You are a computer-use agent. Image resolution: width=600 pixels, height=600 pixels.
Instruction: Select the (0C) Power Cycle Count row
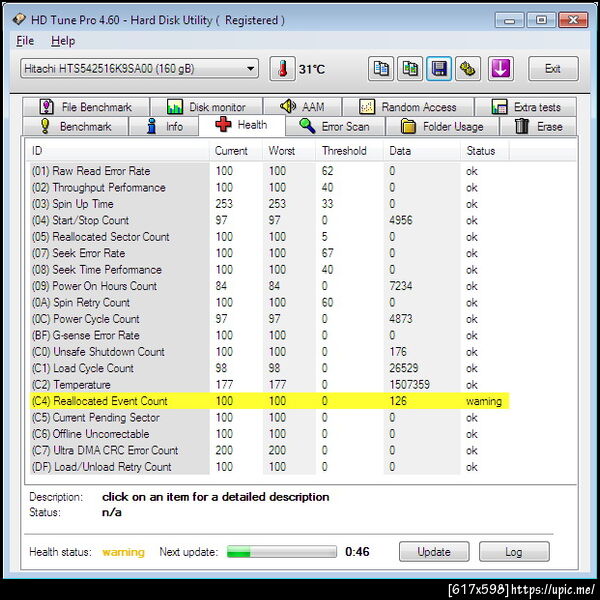click(270, 319)
